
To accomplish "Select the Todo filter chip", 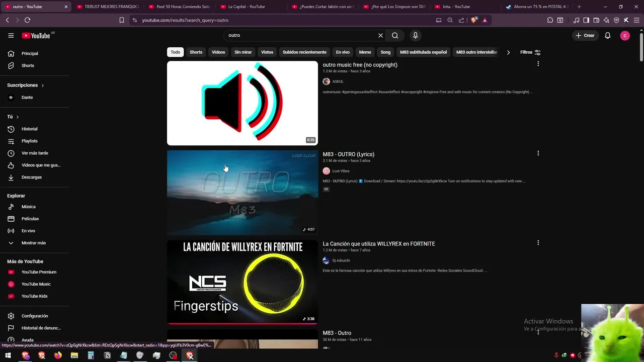I will pos(175,52).
